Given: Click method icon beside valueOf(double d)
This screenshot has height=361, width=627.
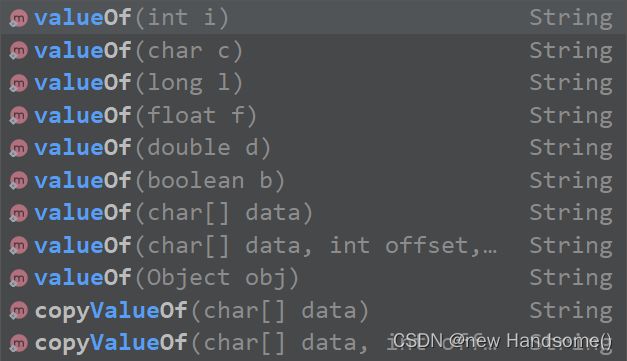Looking at the screenshot, I should 18,148.
